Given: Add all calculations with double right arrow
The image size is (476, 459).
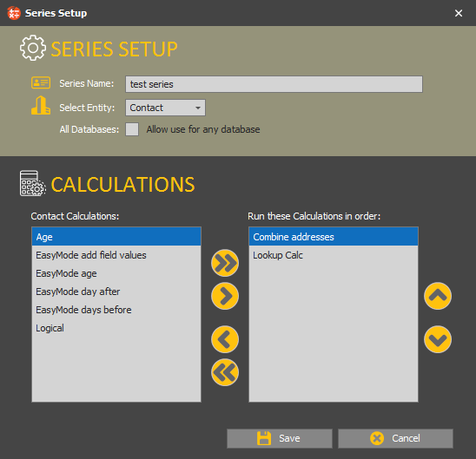Looking at the screenshot, I should tap(225, 263).
